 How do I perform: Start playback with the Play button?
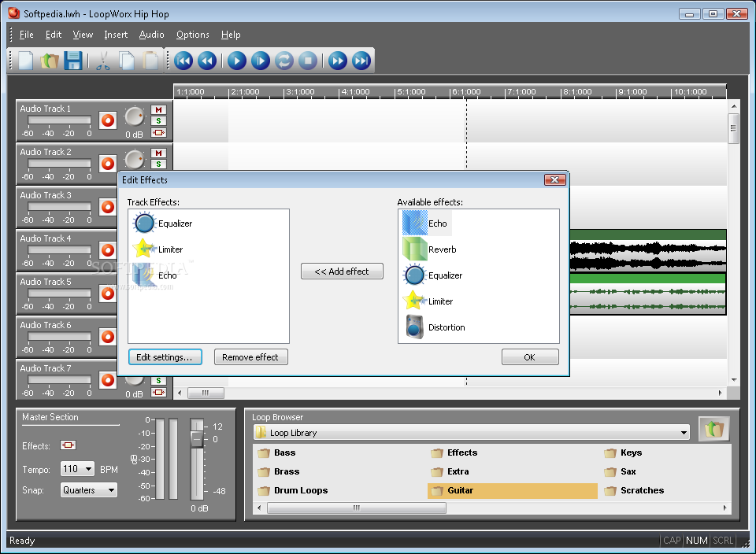tap(237, 61)
